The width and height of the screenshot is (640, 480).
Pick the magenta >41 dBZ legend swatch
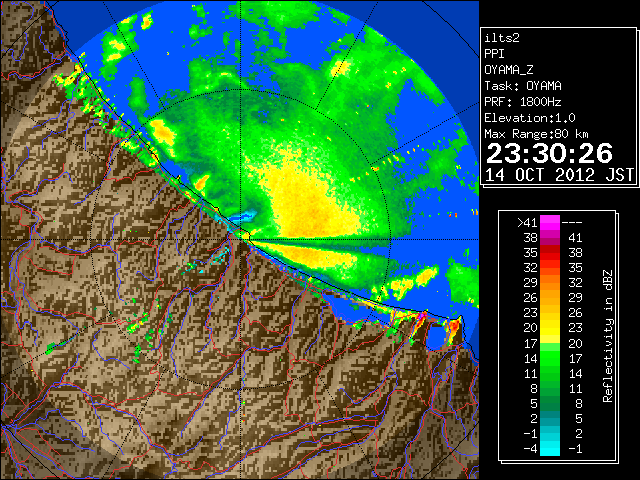pyautogui.click(x=550, y=223)
